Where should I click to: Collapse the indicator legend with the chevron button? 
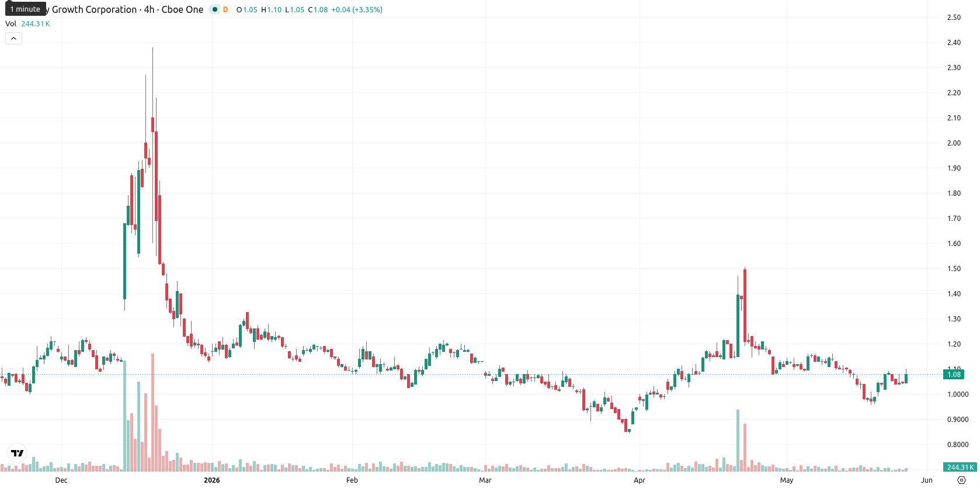[x=13, y=39]
